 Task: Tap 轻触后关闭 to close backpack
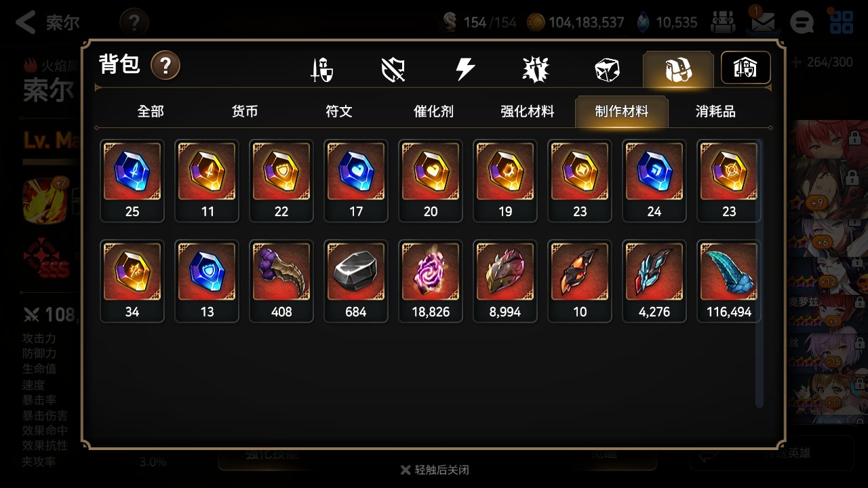435,470
